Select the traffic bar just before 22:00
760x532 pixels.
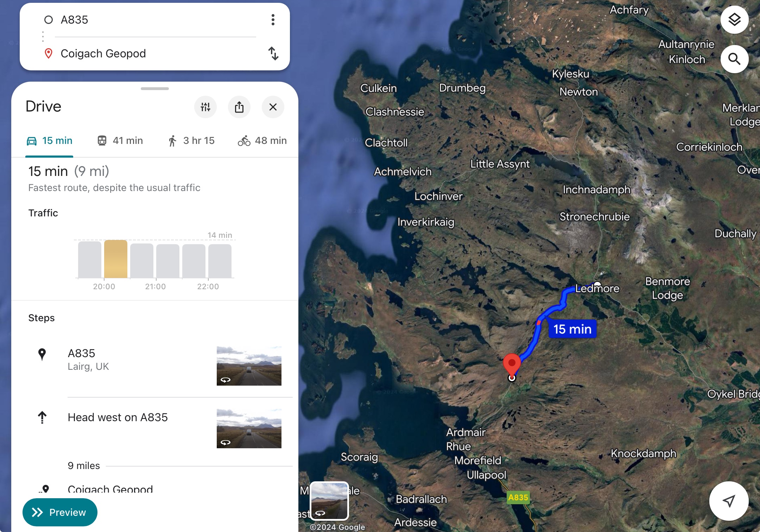tap(194, 261)
